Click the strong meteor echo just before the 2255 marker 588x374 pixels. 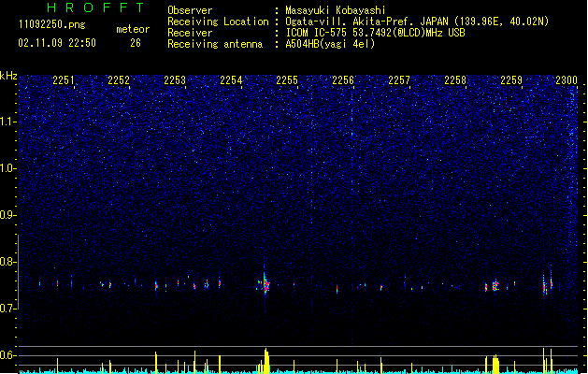click(x=265, y=284)
